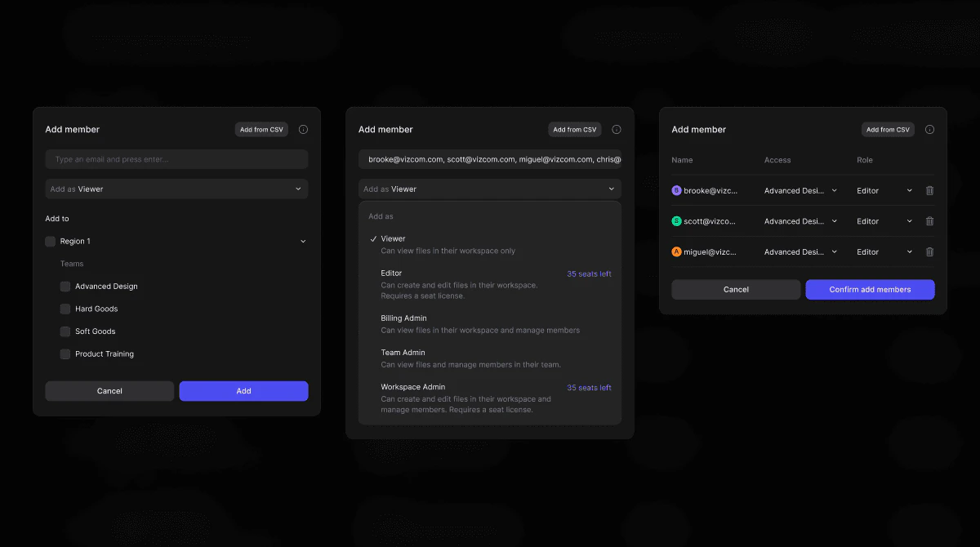Image resolution: width=980 pixels, height=547 pixels.
Task: Check the Hard Goods team checkbox
Action: (x=65, y=309)
